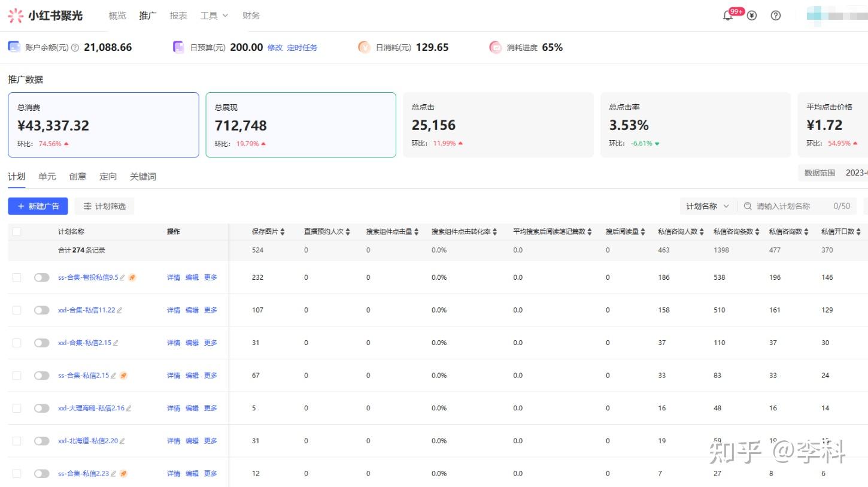
Task: Open the notification bell with 99+ badge
Action: pos(729,16)
